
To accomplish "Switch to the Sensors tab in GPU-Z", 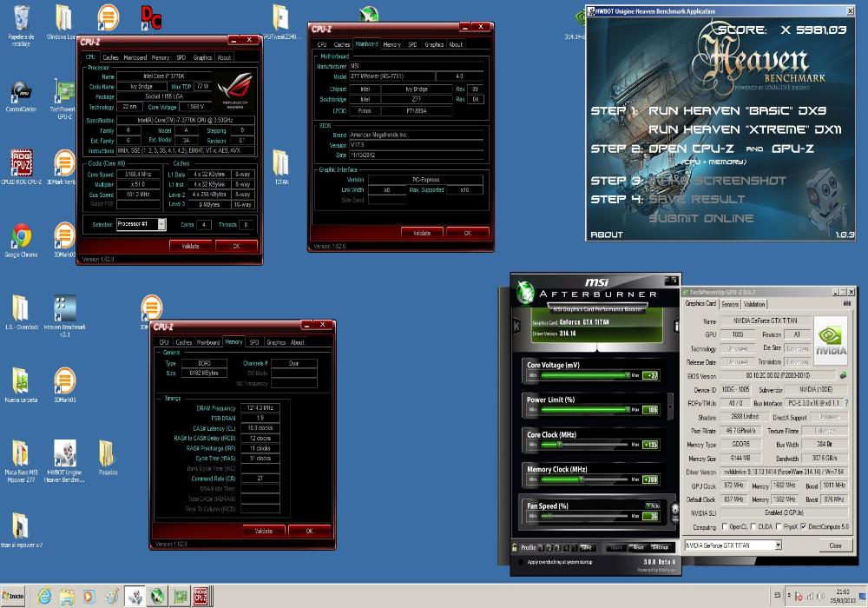I will (x=730, y=304).
